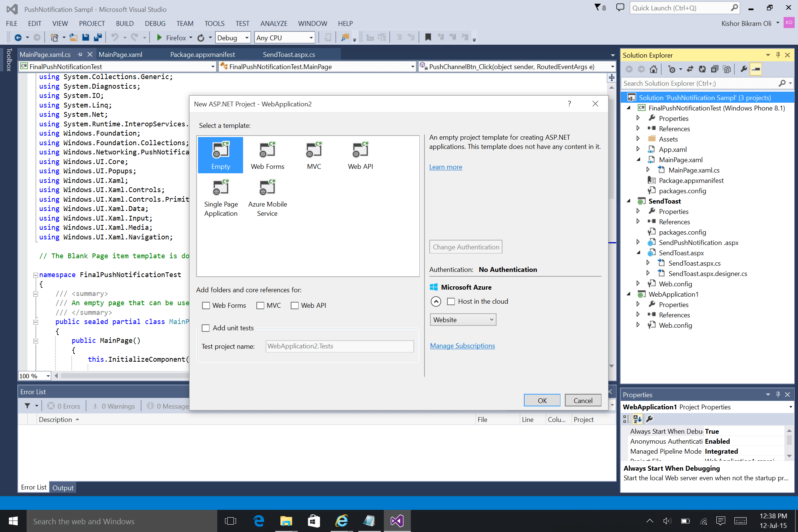The height and width of the screenshot is (532, 798).
Task: Open Windows Store from taskbar
Action: click(314, 521)
